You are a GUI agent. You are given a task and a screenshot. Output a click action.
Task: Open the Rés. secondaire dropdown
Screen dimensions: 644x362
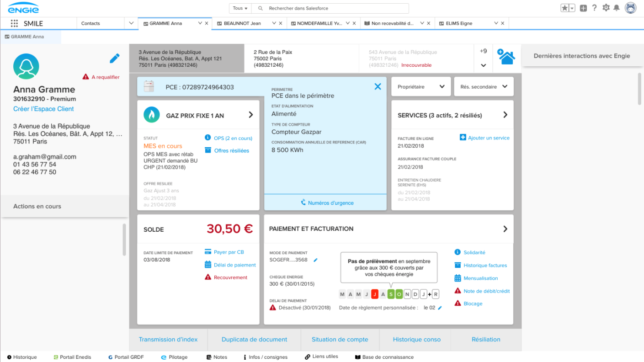[x=484, y=86]
